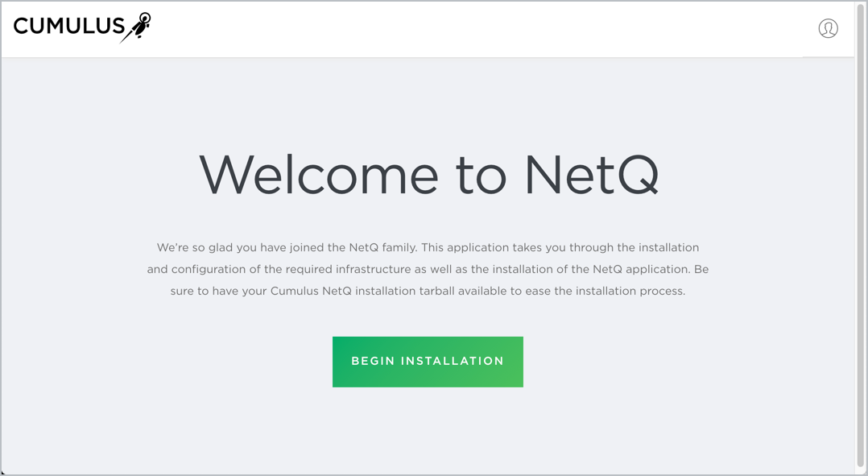Click the empty white header bar area
868x476 pixels.
[483, 28]
